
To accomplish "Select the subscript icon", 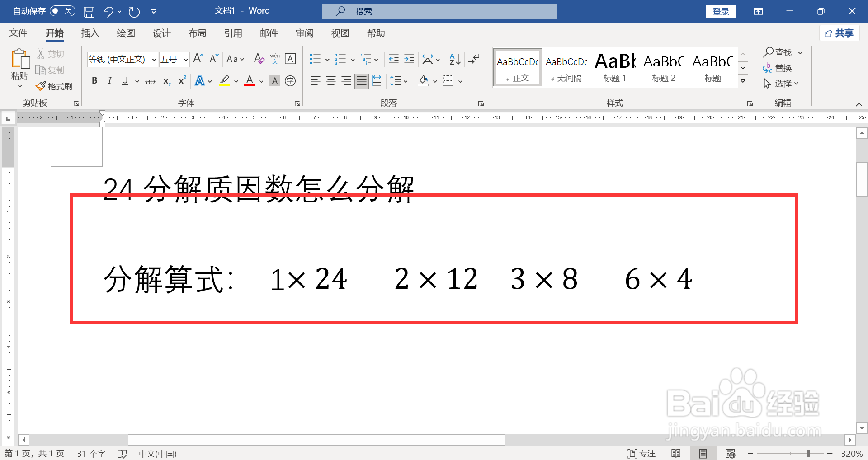I will click(x=166, y=81).
